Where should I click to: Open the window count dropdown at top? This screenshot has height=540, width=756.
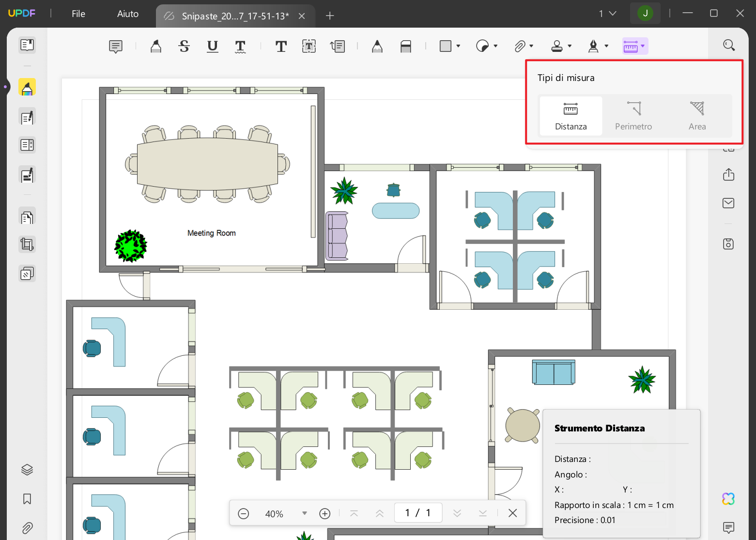click(607, 14)
